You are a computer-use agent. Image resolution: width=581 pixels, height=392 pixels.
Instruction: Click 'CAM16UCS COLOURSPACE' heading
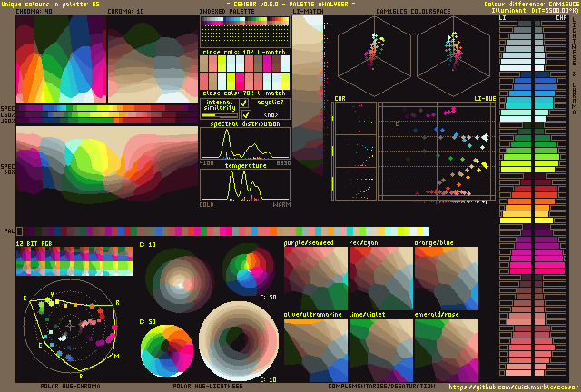click(414, 12)
